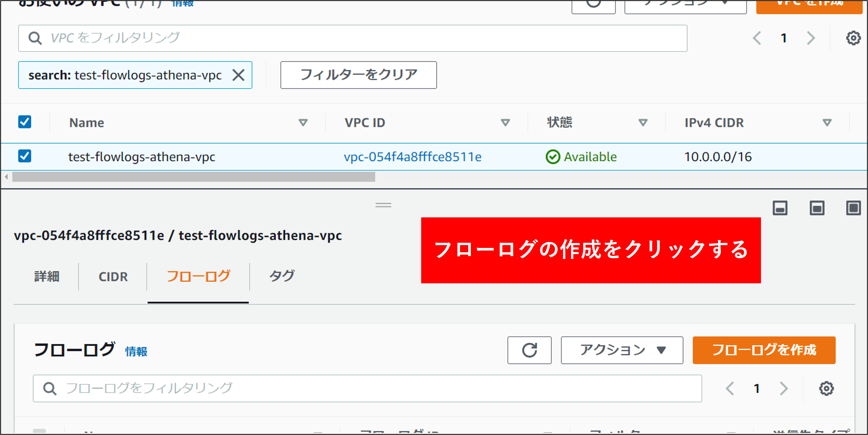Switch to the CIDR tab
This screenshot has width=868, height=435.
(x=113, y=277)
